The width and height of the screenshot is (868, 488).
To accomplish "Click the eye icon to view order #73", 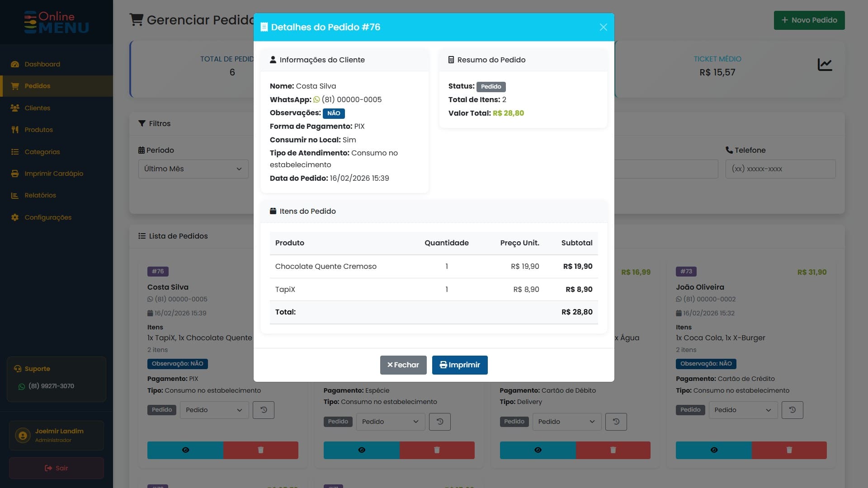I will click(713, 450).
